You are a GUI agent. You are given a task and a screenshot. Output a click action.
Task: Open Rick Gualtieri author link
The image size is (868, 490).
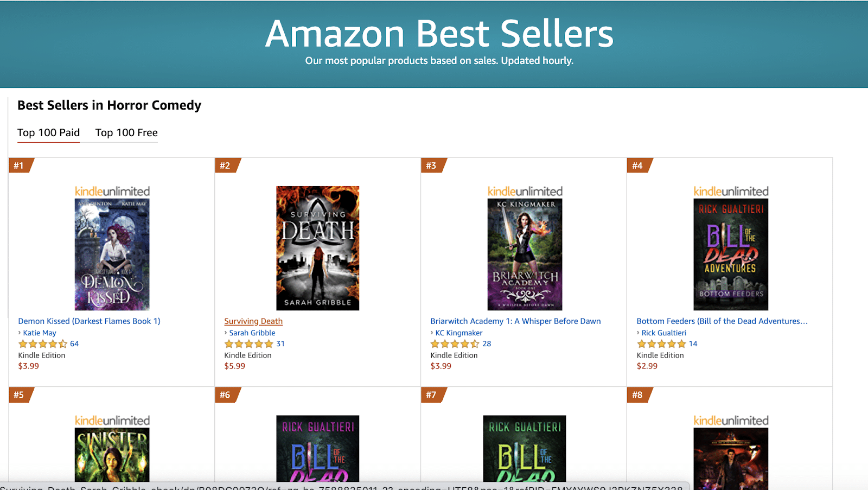[664, 333]
